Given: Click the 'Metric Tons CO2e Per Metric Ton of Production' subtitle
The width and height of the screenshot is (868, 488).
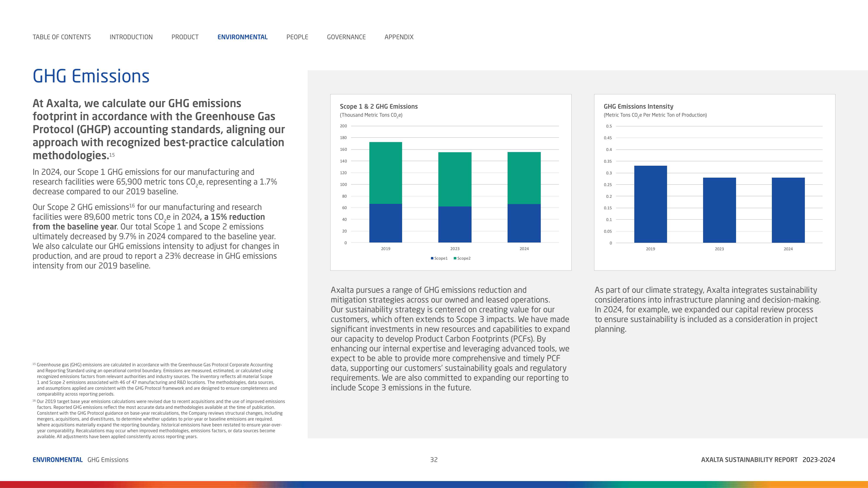Looking at the screenshot, I should point(655,115).
